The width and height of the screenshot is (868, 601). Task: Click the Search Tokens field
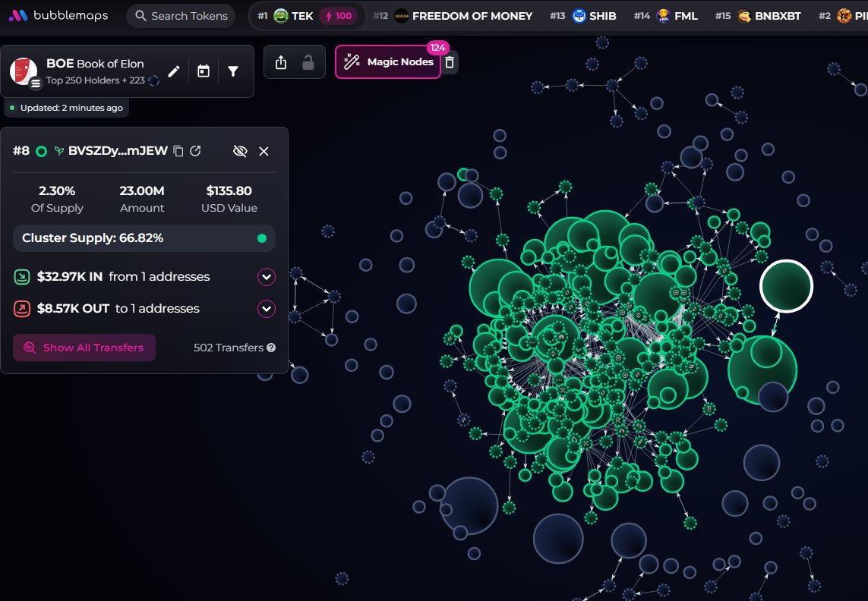(181, 15)
